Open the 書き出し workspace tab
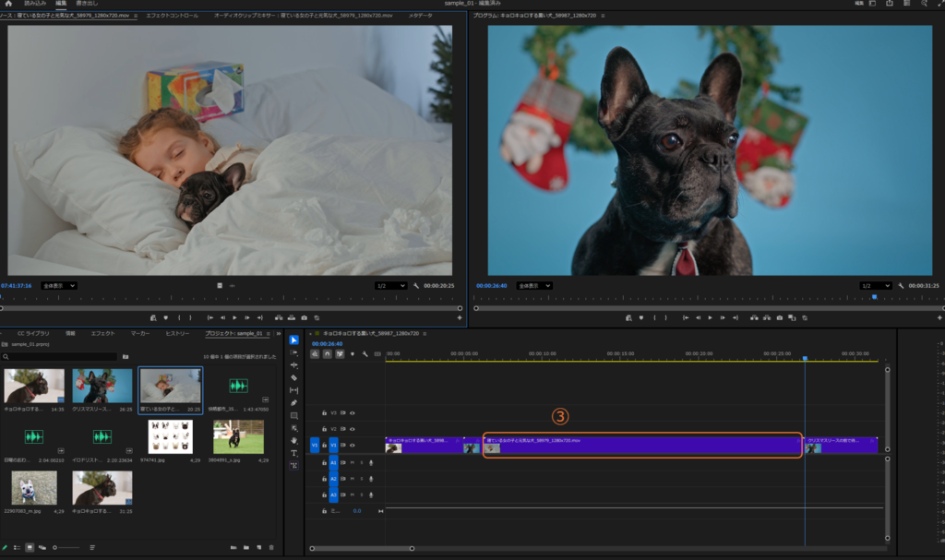945x560 pixels. click(88, 4)
